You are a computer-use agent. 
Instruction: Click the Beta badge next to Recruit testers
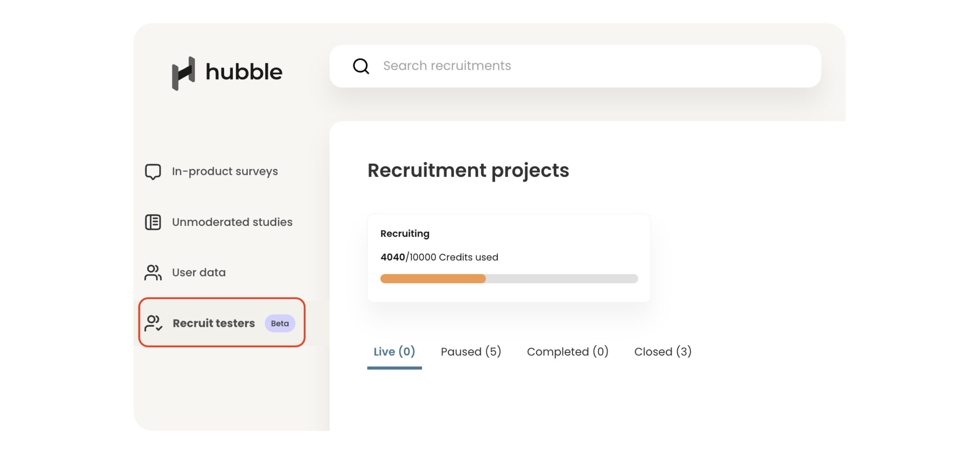click(x=280, y=324)
